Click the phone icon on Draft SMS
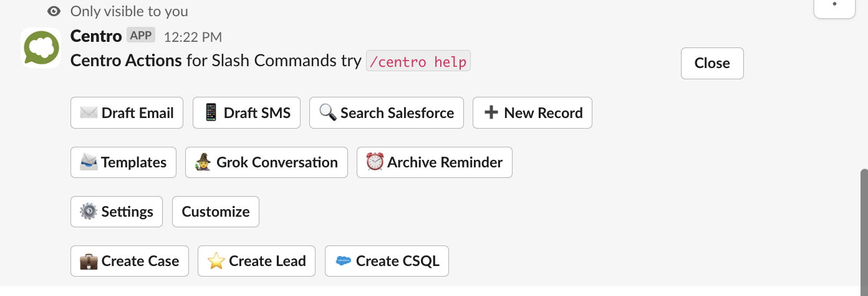The image size is (868, 296). pos(211,113)
